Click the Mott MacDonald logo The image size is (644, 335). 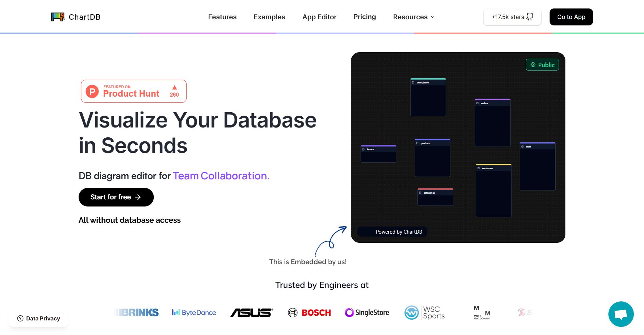pos(482,312)
